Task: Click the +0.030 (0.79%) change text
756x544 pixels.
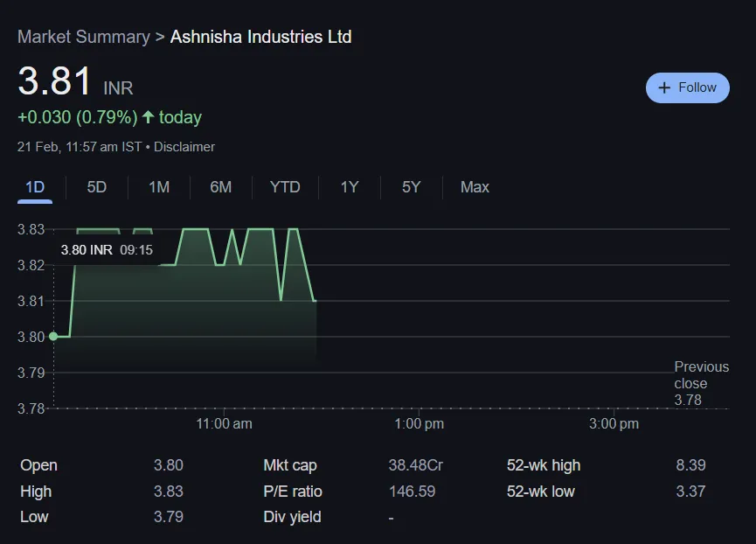Action: coord(78,117)
